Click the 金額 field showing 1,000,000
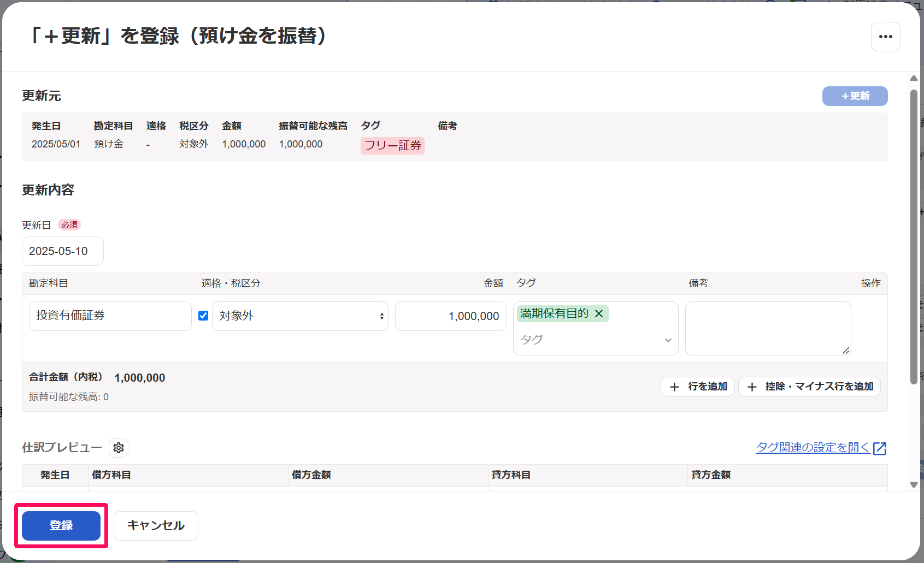Image resolution: width=924 pixels, height=563 pixels. [451, 316]
